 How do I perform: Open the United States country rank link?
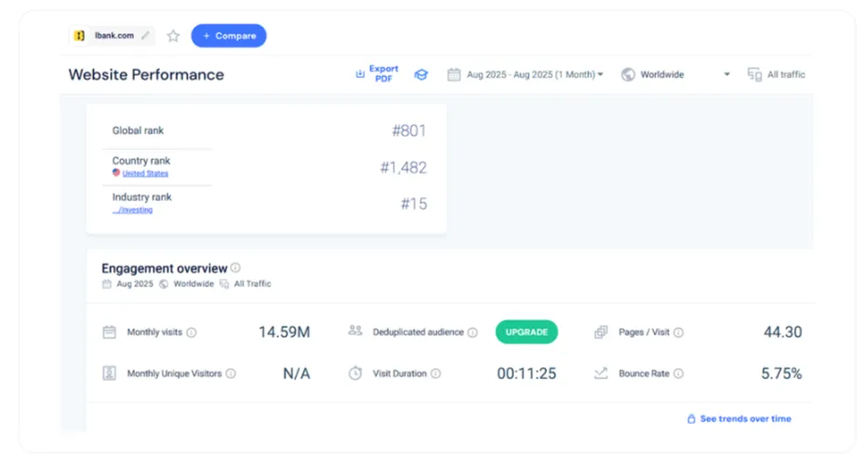click(x=145, y=174)
